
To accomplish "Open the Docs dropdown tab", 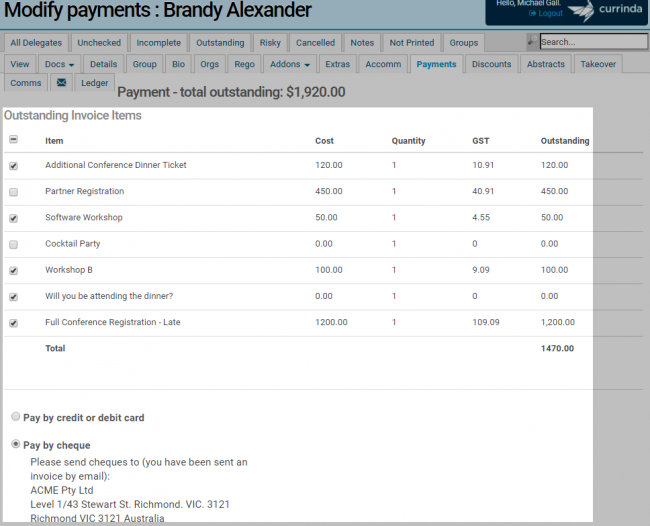I will tap(59, 64).
